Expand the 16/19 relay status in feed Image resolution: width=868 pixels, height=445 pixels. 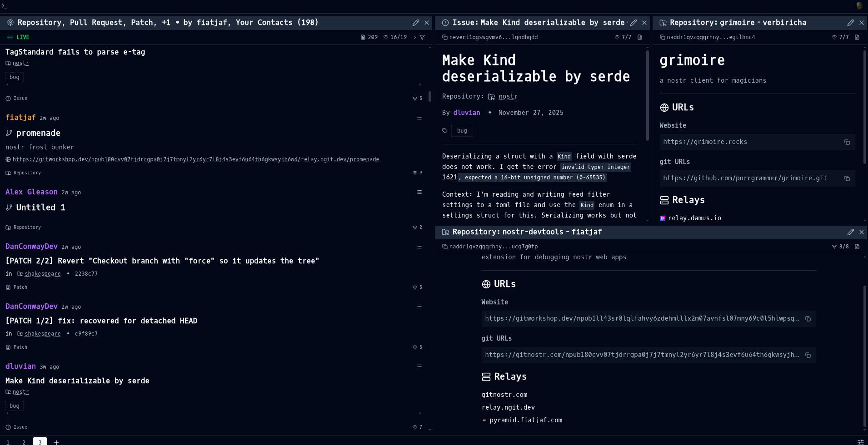pyautogui.click(x=395, y=37)
